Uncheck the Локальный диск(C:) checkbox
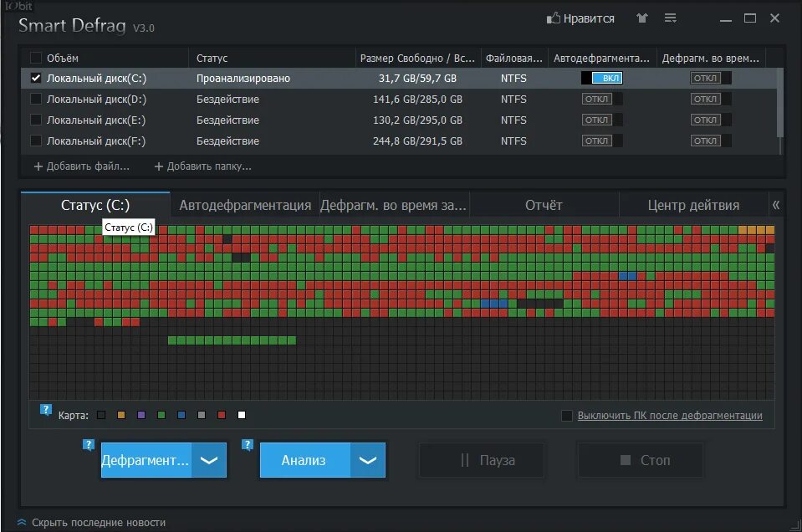Viewport: 802px width, 532px height. [36, 79]
